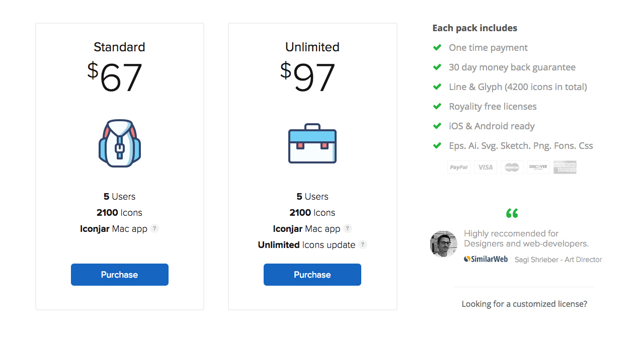Click the PayPal payment icon
Image resolution: width=644 pixels, height=337 pixels.
459,167
